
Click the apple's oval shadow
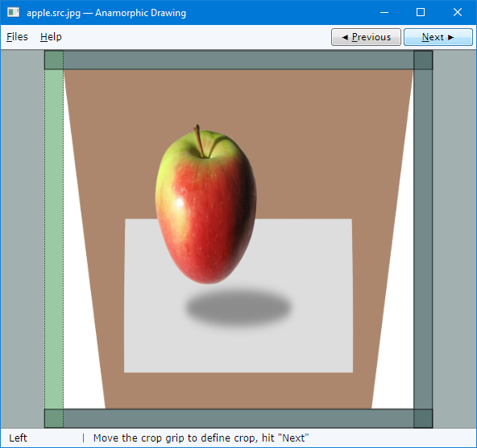pyautogui.click(x=238, y=307)
